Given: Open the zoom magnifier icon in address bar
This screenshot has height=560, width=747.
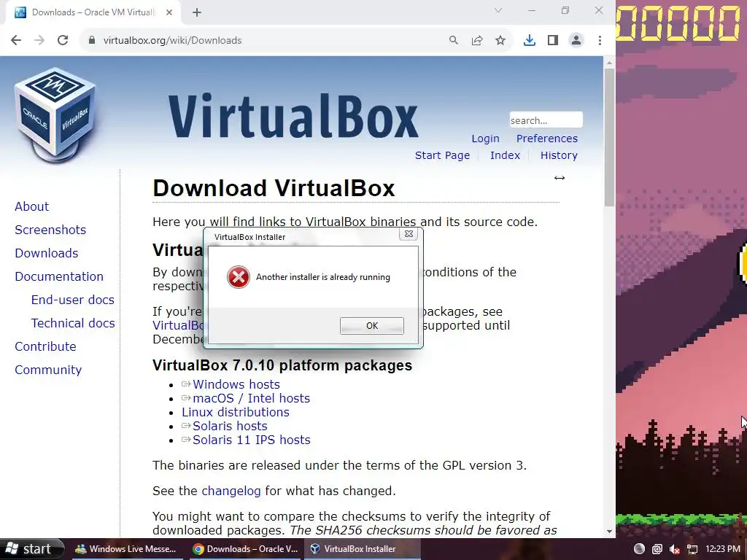Looking at the screenshot, I should pyautogui.click(x=454, y=41).
